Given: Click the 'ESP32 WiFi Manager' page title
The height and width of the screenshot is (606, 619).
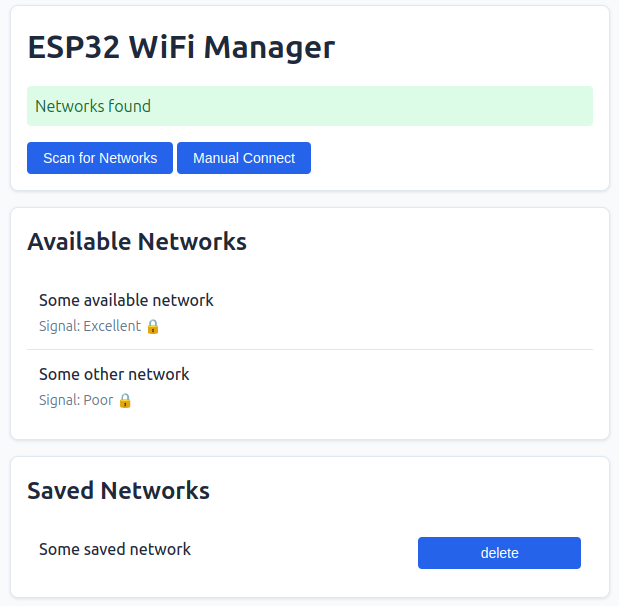Looking at the screenshot, I should [181, 47].
